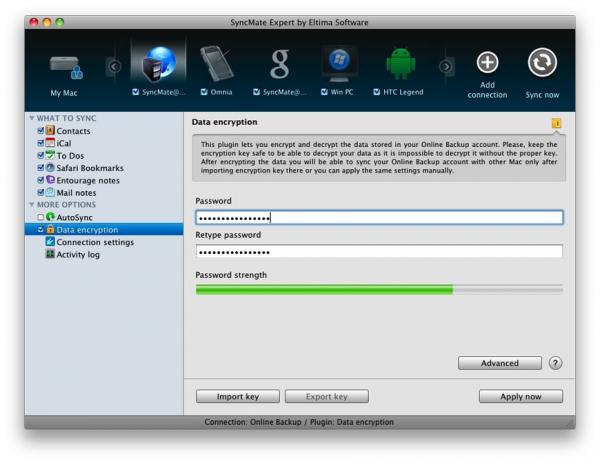
Task: Click the Export key button
Action: 327,396
